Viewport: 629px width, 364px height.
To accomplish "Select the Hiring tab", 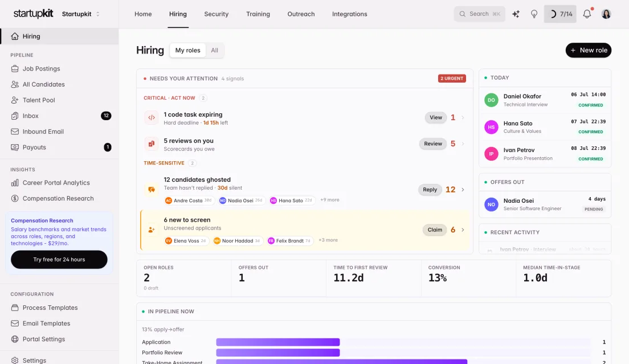I will pyautogui.click(x=178, y=14).
